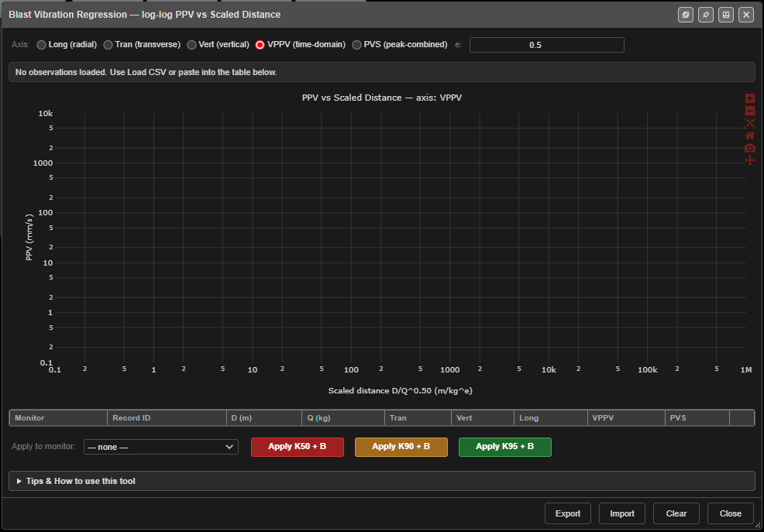Click the resize grip at dialog corner
The height and width of the screenshot is (532, 764).
pos(758,526)
